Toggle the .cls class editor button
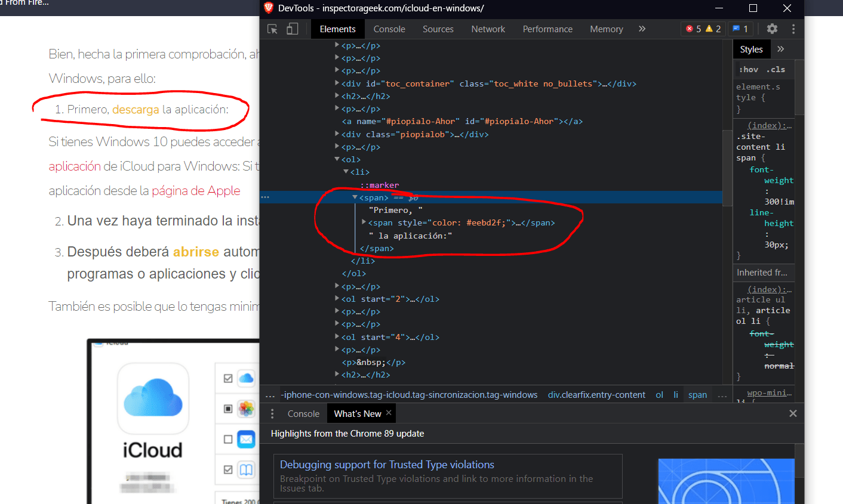This screenshot has width=843, height=504. (x=776, y=69)
